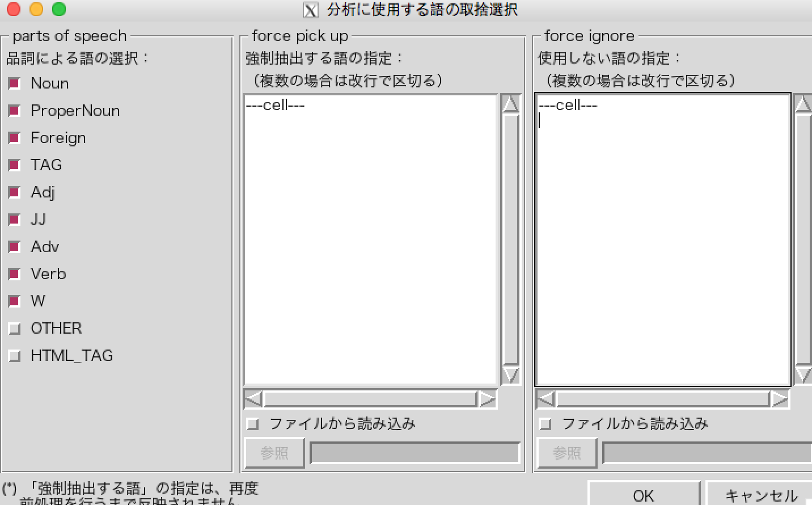812x505 pixels.
Task: Click left arrow of force ignore horizontal scrollbar
Action: coord(545,399)
